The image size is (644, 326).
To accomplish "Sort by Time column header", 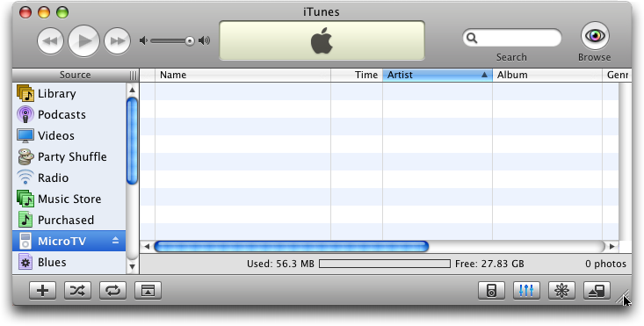I will point(357,76).
